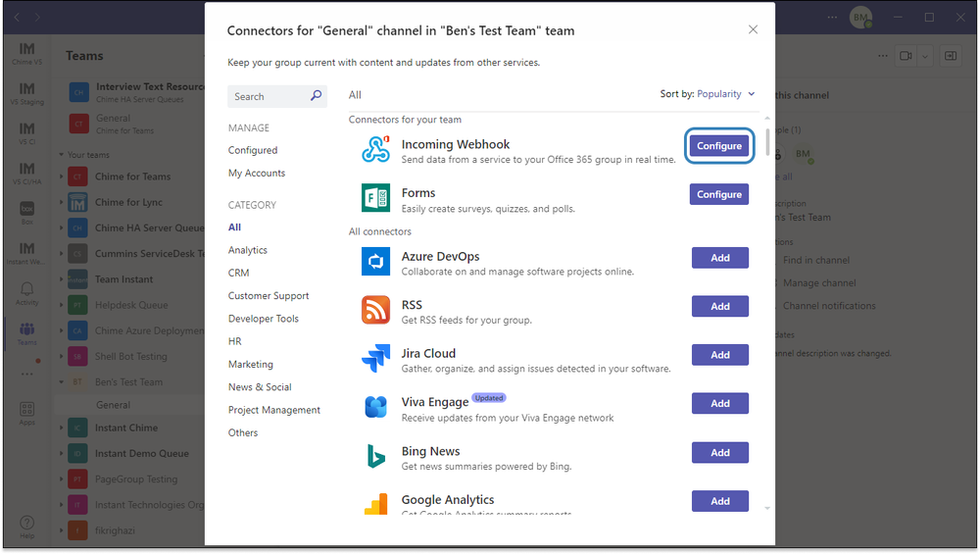The width and height of the screenshot is (980, 554).
Task: Open Chime V5 app in sidebar
Action: click(26, 53)
